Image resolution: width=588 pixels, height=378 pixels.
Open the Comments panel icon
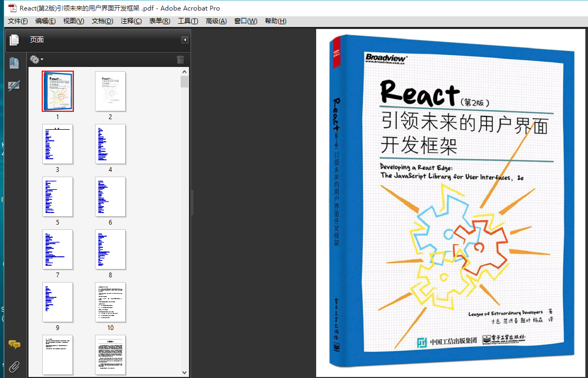(14, 344)
